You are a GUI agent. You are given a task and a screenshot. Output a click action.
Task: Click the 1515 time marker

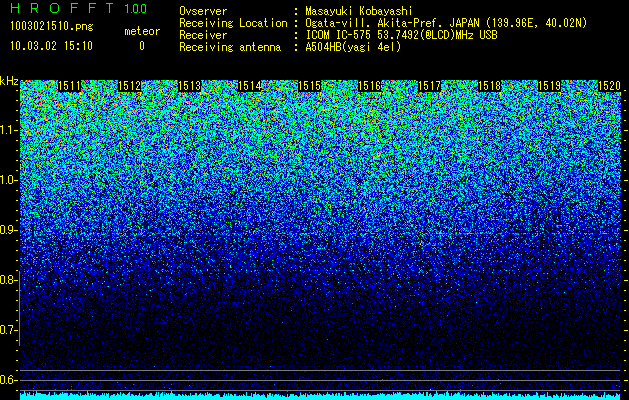(x=310, y=86)
